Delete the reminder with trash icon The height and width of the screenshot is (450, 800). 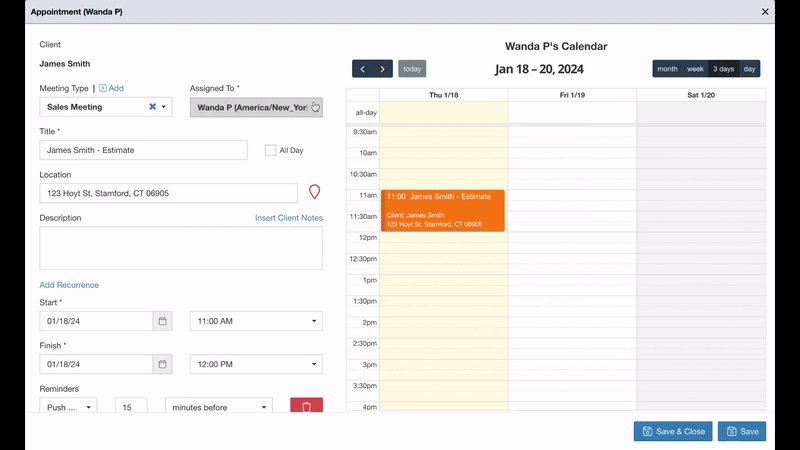(x=306, y=407)
